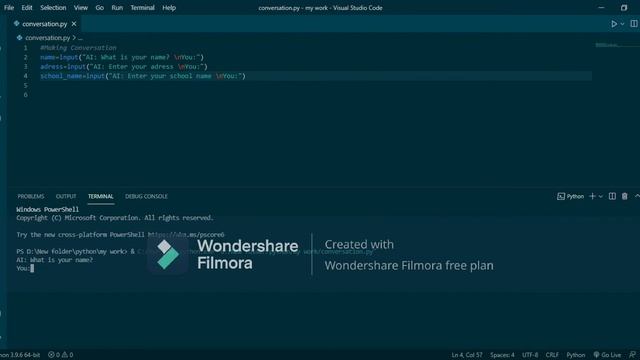The image size is (640, 360).
Task: Open the aka.ms/pscore6 link in terminal
Action: [186, 235]
